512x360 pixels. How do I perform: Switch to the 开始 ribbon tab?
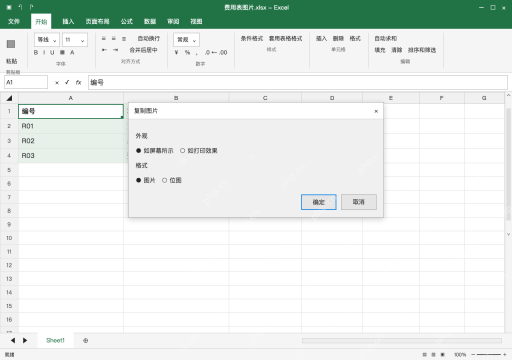(x=41, y=21)
